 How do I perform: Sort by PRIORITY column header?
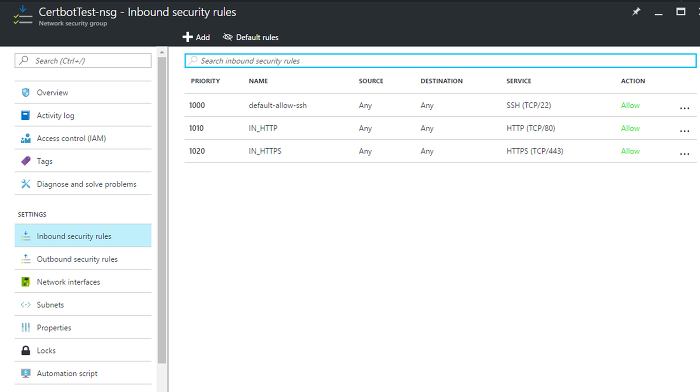click(205, 81)
